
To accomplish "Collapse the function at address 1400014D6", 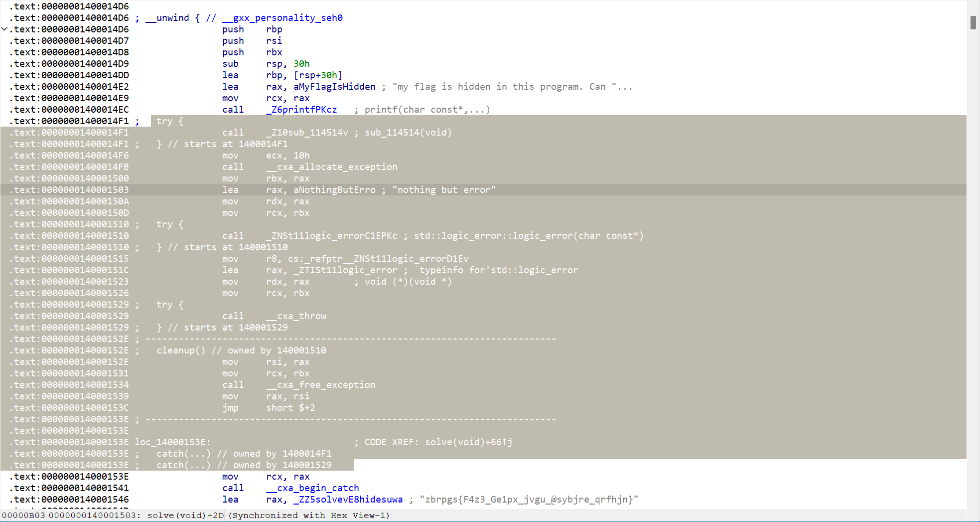I will (x=4, y=29).
